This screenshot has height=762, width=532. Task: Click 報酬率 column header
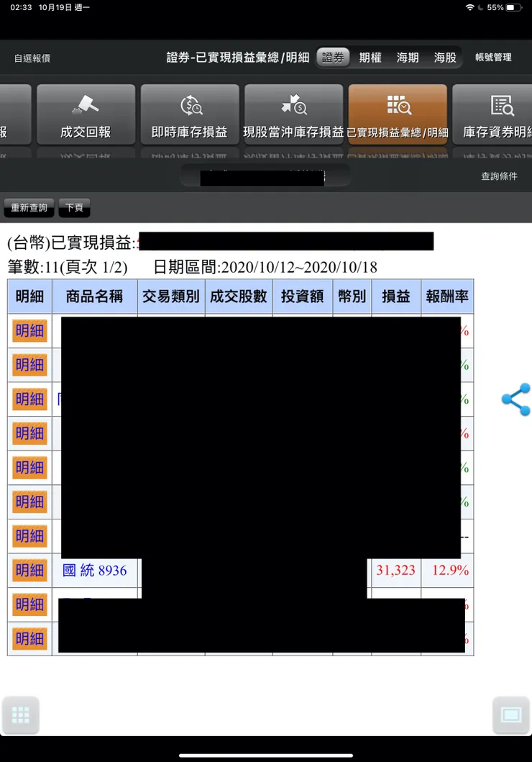447,296
